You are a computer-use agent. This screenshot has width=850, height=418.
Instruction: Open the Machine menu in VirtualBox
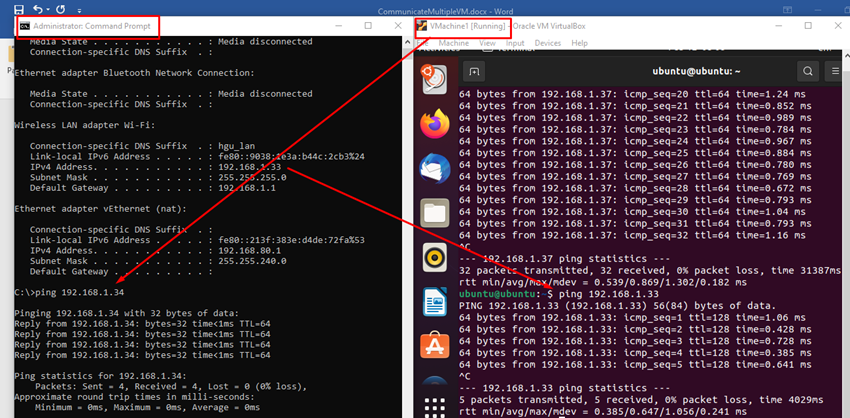point(454,43)
